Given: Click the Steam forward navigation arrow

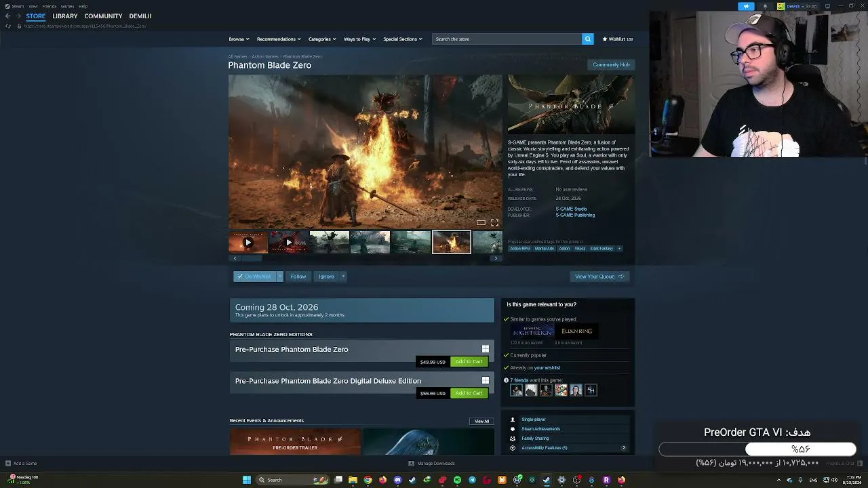Looking at the screenshot, I should (18, 16).
